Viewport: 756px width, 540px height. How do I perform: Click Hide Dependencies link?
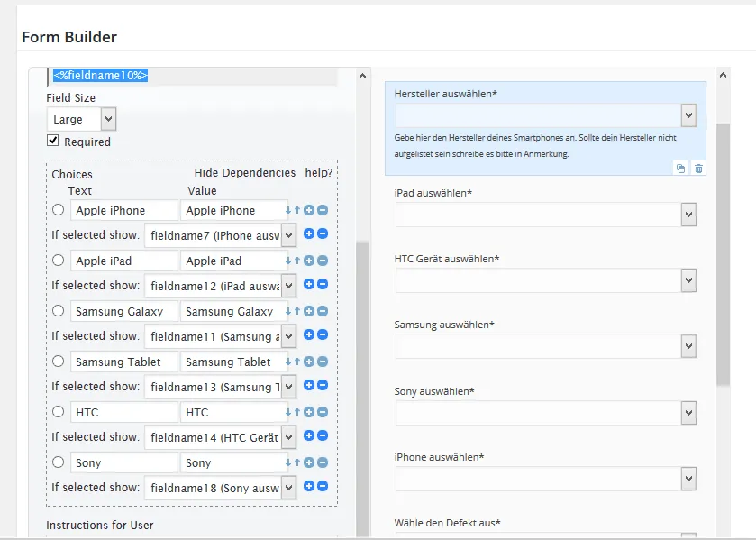click(x=245, y=173)
